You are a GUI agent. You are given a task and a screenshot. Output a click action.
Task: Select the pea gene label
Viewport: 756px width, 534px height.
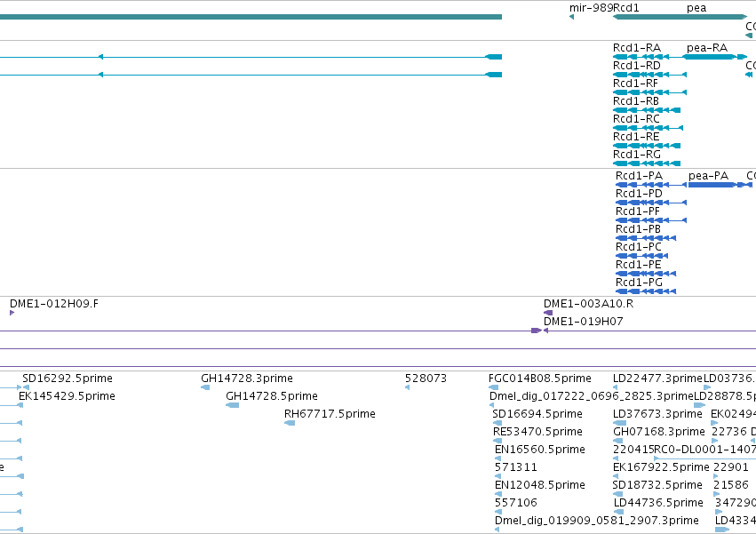click(x=696, y=8)
